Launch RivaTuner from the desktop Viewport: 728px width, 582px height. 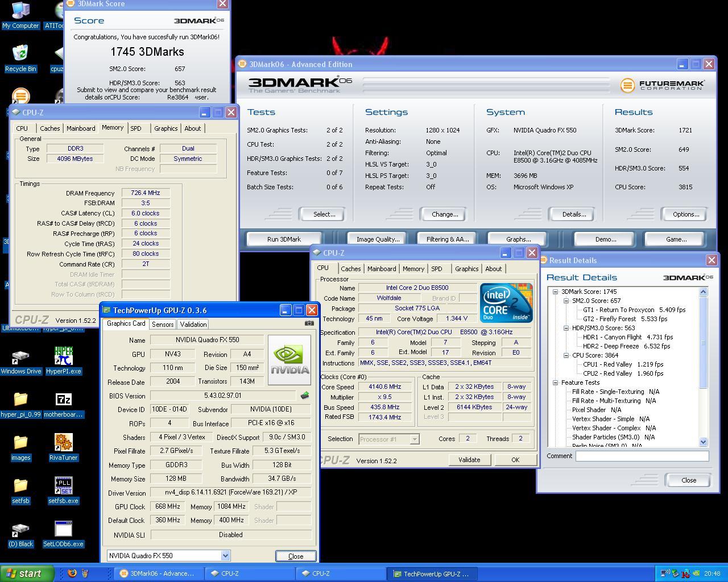63,447
